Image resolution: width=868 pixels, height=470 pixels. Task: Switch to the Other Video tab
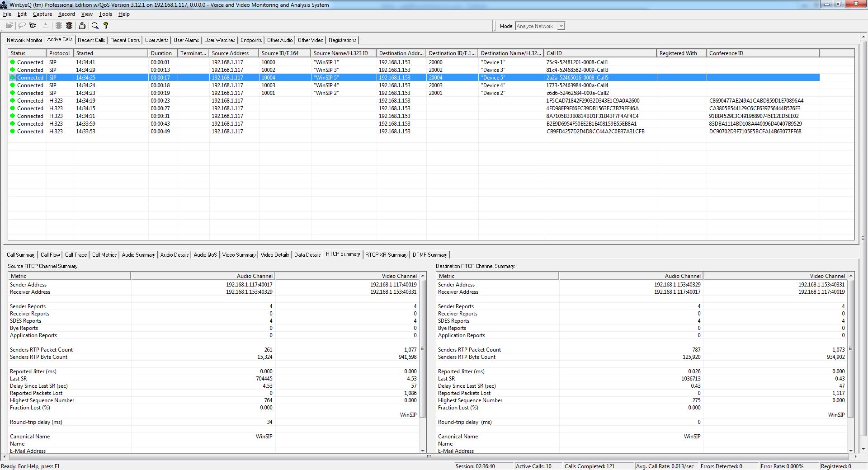[311, 40]
